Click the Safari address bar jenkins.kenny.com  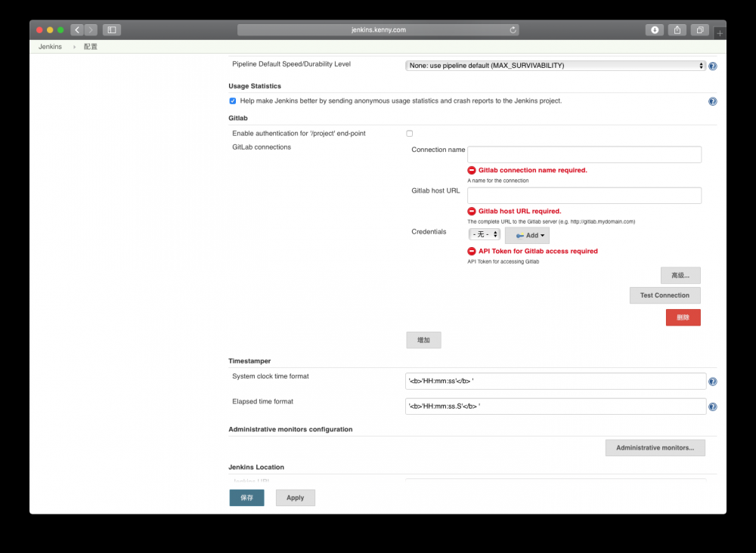(x=378, y=30)
